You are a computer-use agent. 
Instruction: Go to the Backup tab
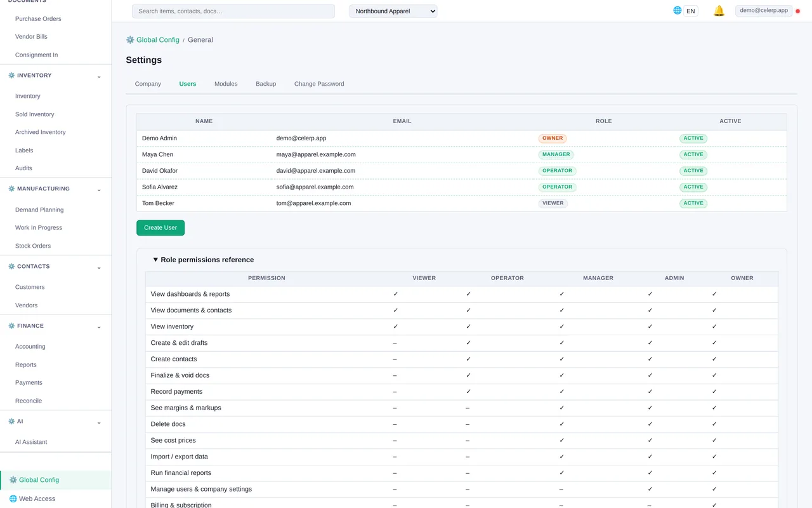pyautogui.click(x=266, y=84)
